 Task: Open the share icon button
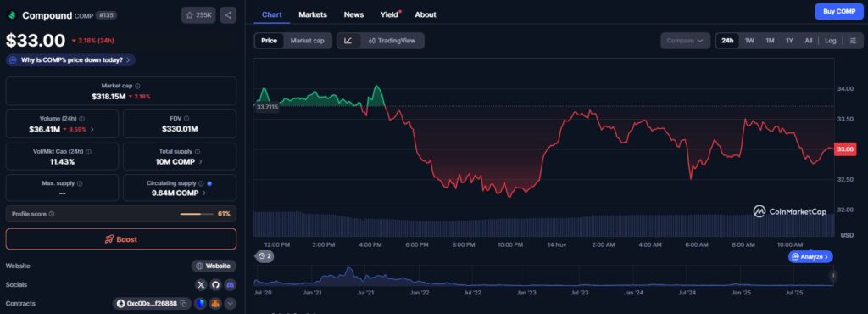click(x=228, y=15)
